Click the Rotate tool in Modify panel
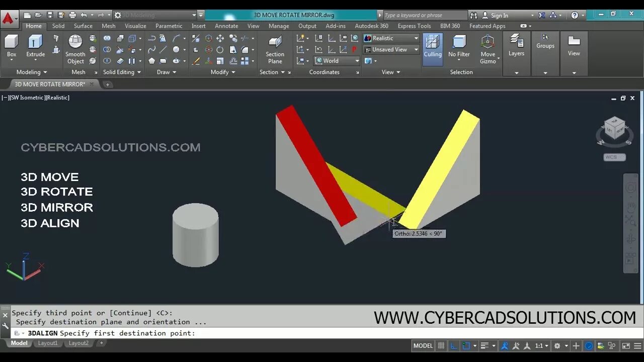 click(220, 50)
